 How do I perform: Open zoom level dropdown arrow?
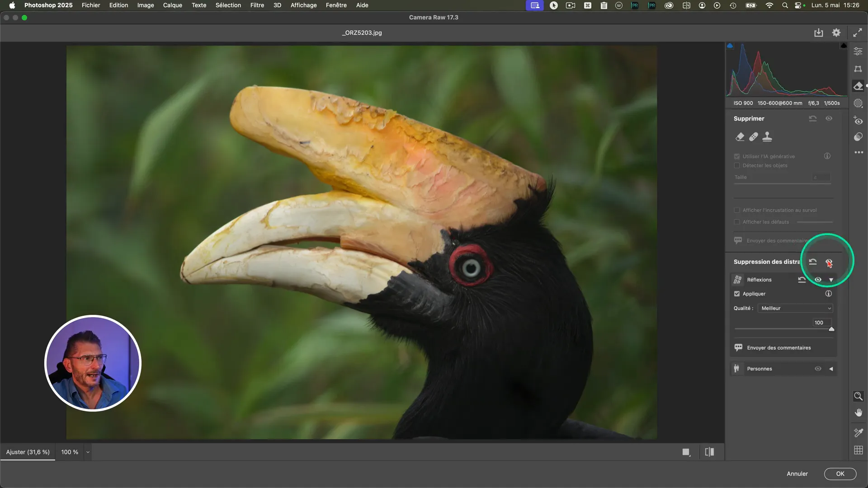coord(88,452)
